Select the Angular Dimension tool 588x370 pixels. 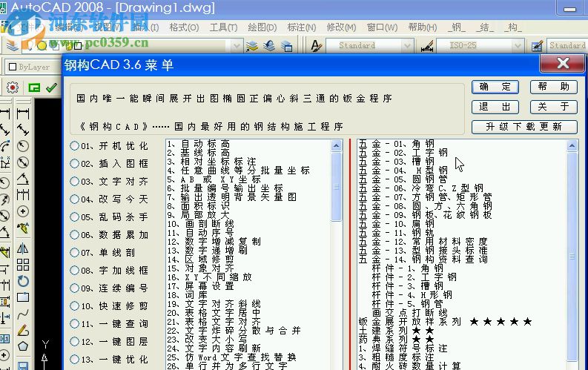tap(23, 179)
